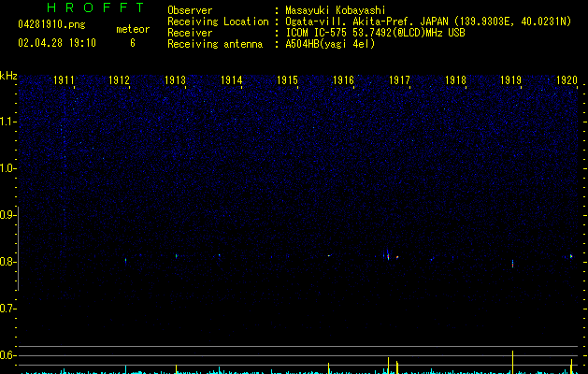
Task: Click the kHz axis unit label
Action: [x=8, y=76]
